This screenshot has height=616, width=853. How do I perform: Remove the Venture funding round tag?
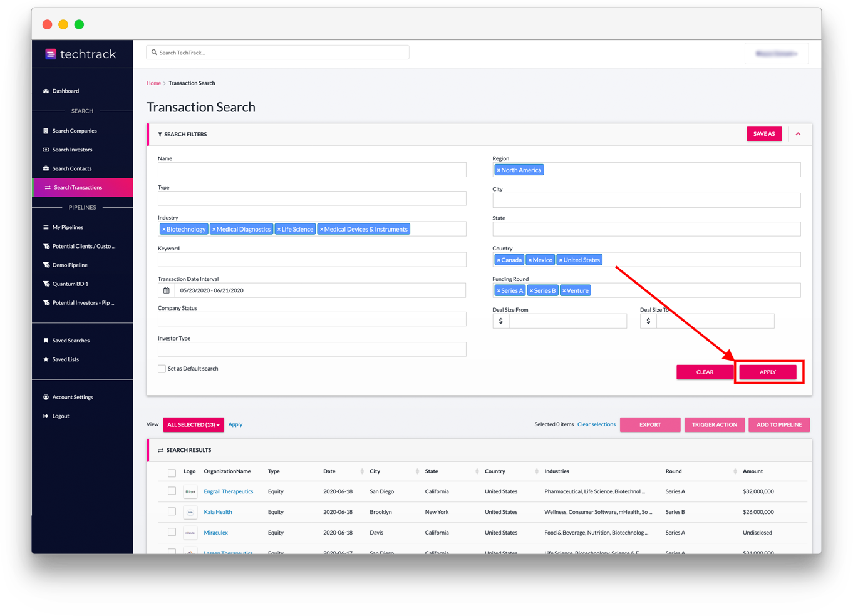[564, 290]
